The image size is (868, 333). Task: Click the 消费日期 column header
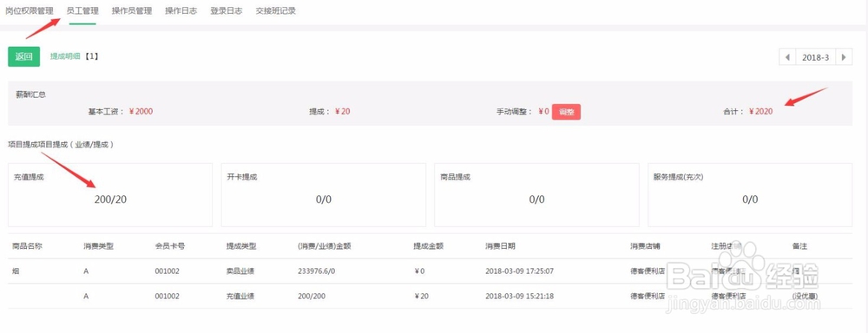tap(501, 246)
